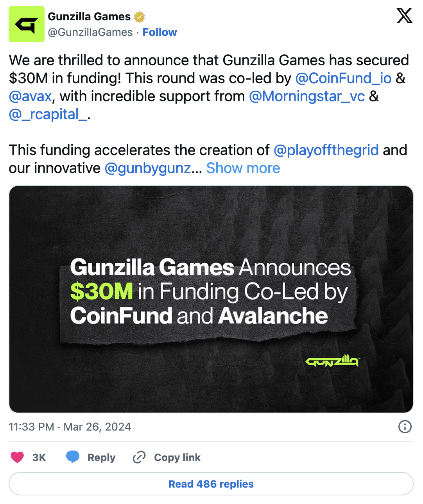Click the copy link chain icon
423x504 pixels.
(x=139, y=457)
